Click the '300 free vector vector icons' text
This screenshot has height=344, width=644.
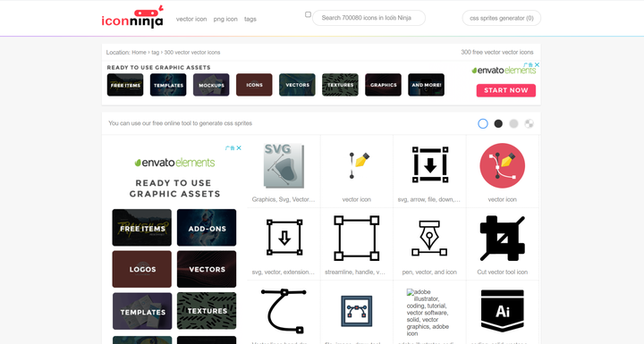pos(497,52)
